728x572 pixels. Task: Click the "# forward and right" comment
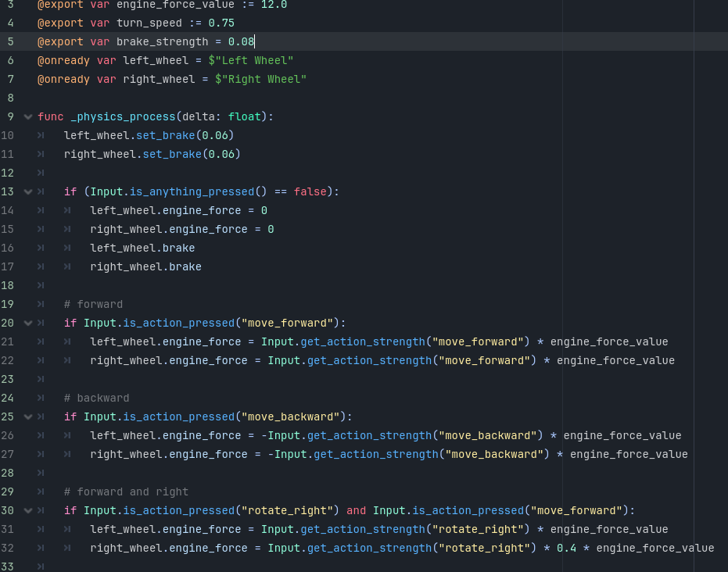(x=126, y=492)
